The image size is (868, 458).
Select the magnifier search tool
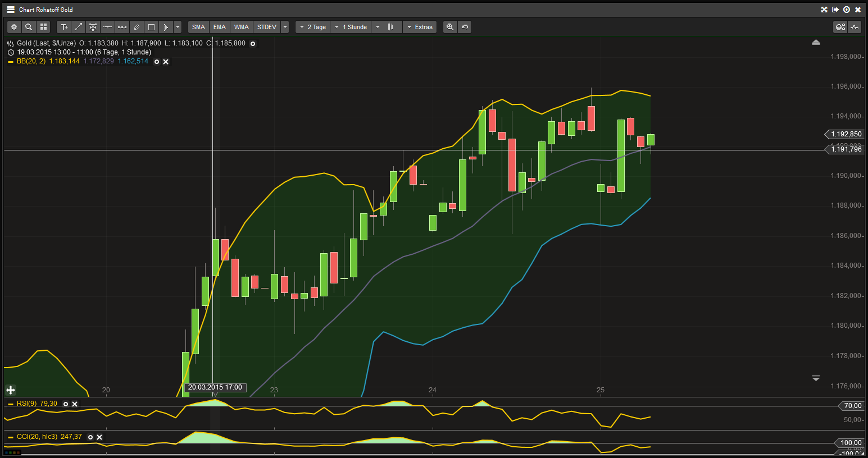click(x=29, y=27)
